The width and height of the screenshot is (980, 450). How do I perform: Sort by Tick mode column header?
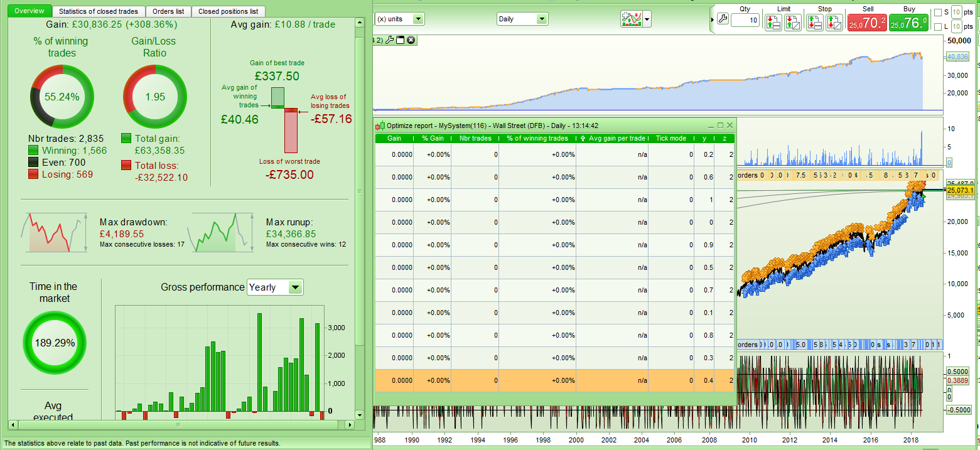[671, 138]
